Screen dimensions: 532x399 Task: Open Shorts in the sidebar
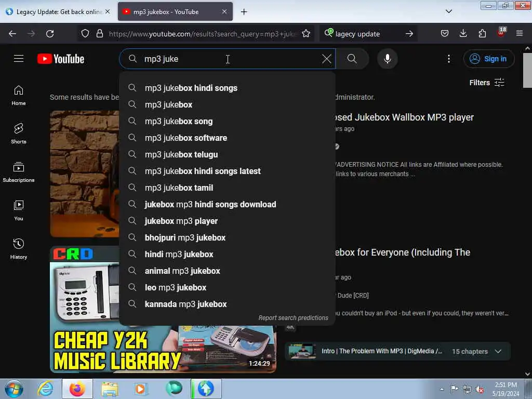pyautogui.click(x=19, y=134)
